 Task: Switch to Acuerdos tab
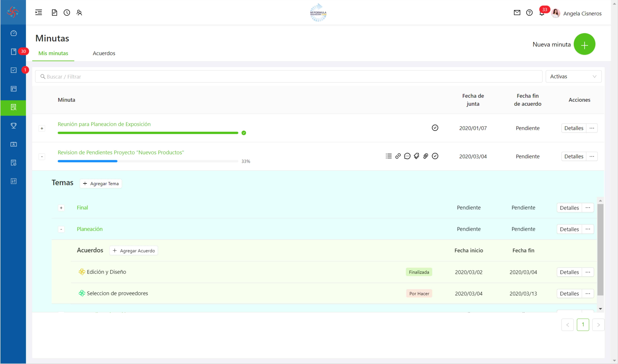click(x=104, y=53)
